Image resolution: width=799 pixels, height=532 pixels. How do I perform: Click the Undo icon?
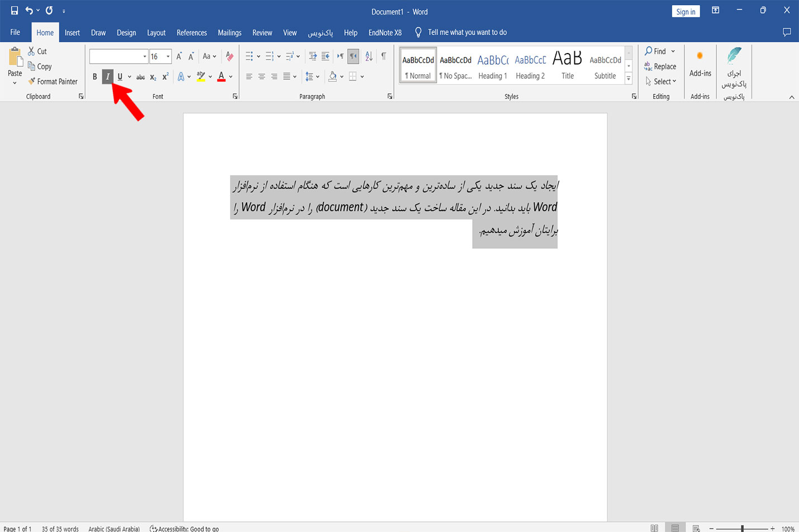pos(29,11)
